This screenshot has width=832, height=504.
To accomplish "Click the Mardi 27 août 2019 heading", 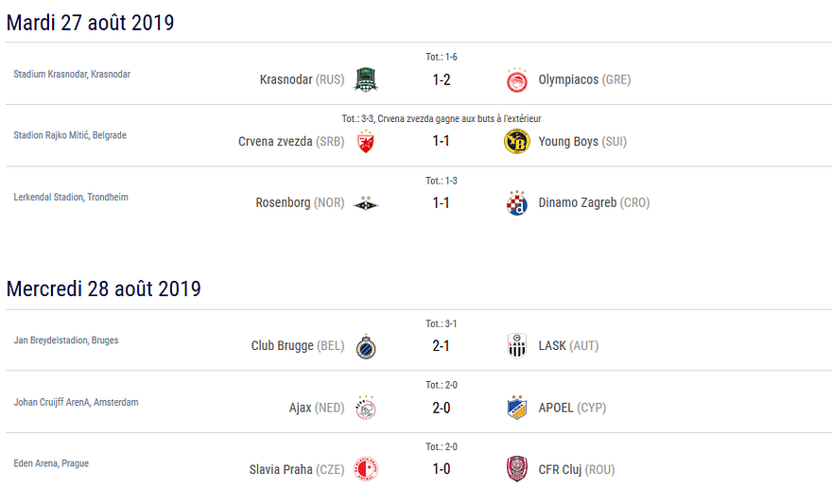I will point(91,23).
